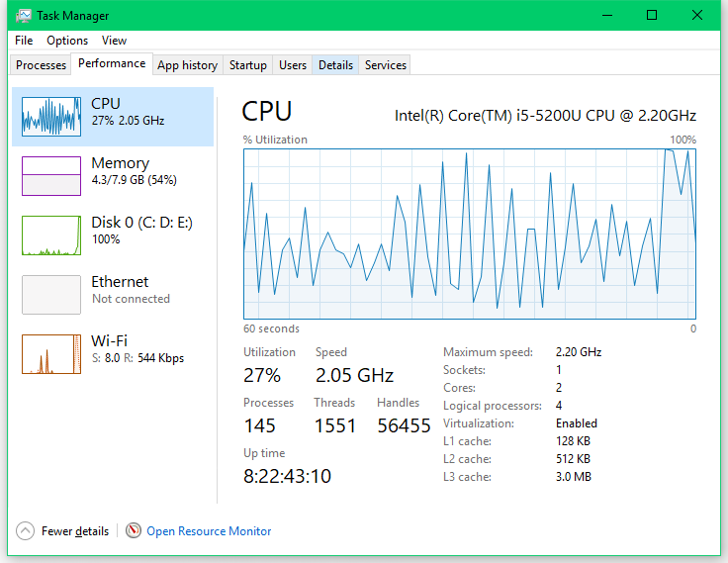Screen dimensions: 728x563
Task: Click the L1 cache 128 KB value
Action: click(573, 441)
